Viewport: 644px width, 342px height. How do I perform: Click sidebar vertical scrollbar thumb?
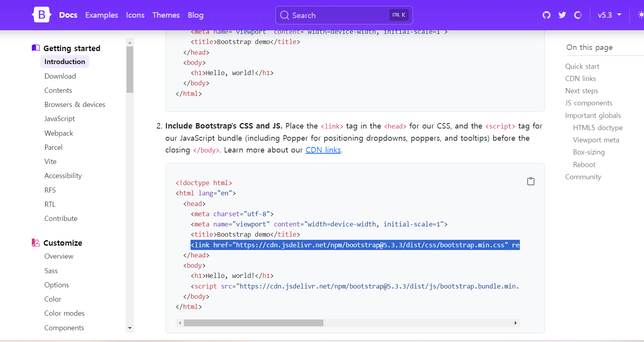(130, 70)
